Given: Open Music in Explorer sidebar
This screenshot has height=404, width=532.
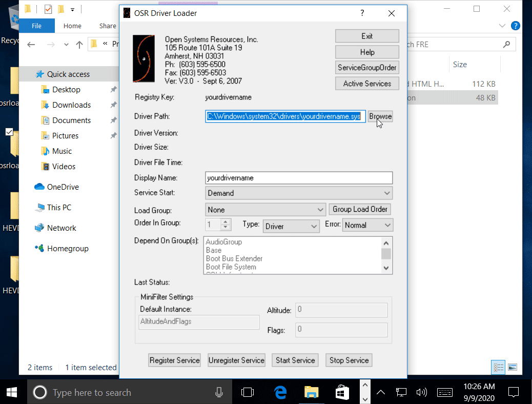Looking at the screenshot, I should click(x=62, y=151).
